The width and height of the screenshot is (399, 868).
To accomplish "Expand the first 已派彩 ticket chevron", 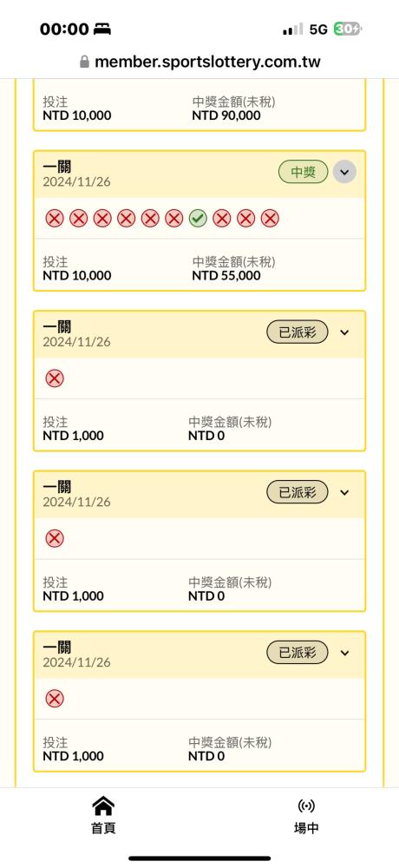I will click(x=344, y=332).
